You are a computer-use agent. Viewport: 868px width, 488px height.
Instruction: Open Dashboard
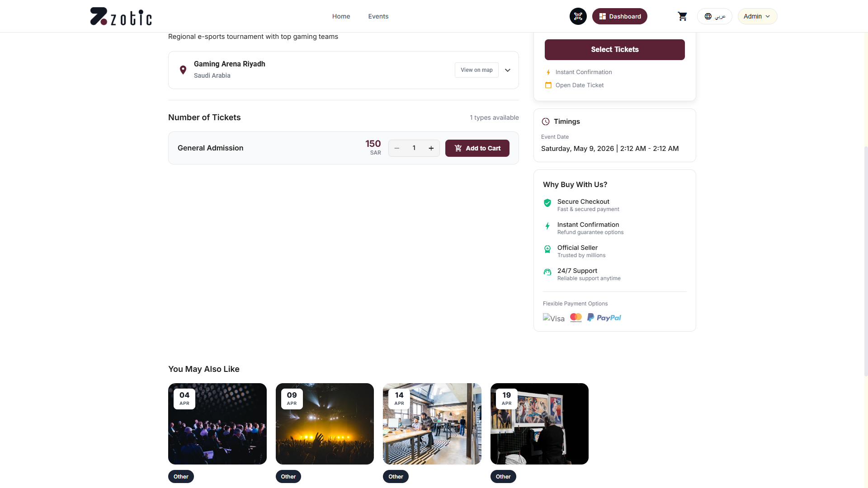click(619, 16)
